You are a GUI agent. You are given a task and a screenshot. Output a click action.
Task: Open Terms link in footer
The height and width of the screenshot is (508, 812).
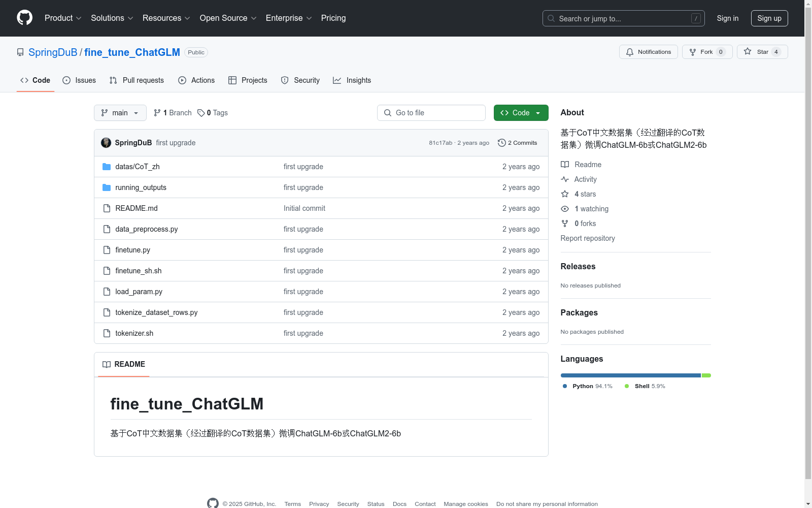point(293,504)
